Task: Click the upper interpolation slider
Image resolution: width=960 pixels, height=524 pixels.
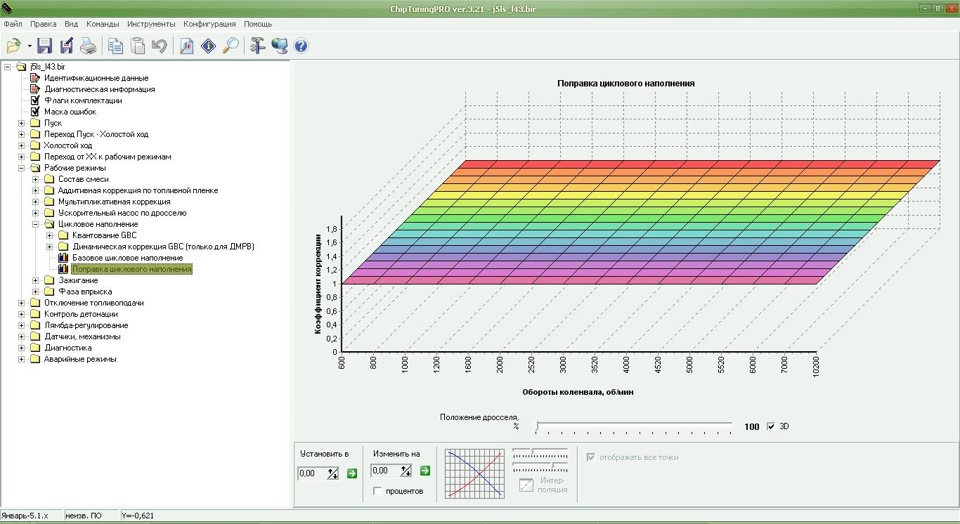Action: [540, 453]
